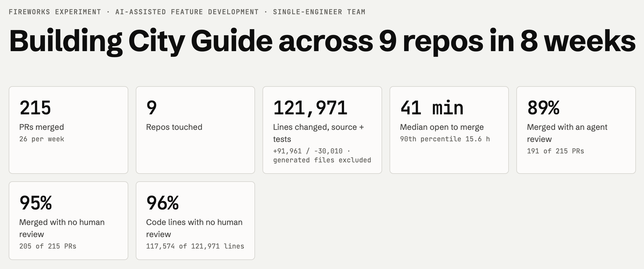Click the Code lines with no human review label
The width and height of the screenshot is (644, 269).
(194, 228)
